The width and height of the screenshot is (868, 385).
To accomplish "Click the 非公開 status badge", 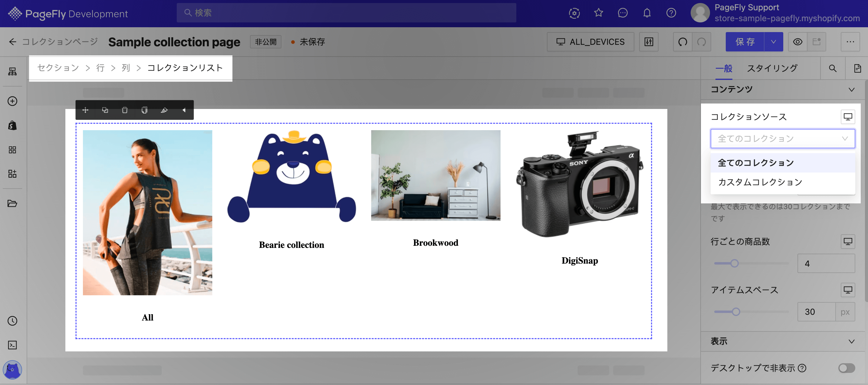I will point(265,42).
